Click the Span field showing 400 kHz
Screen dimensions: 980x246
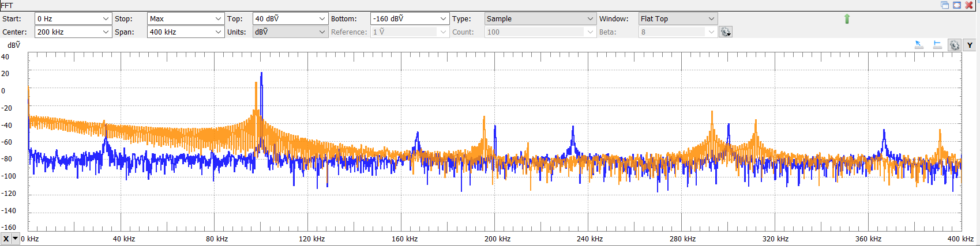click(180, 32)
